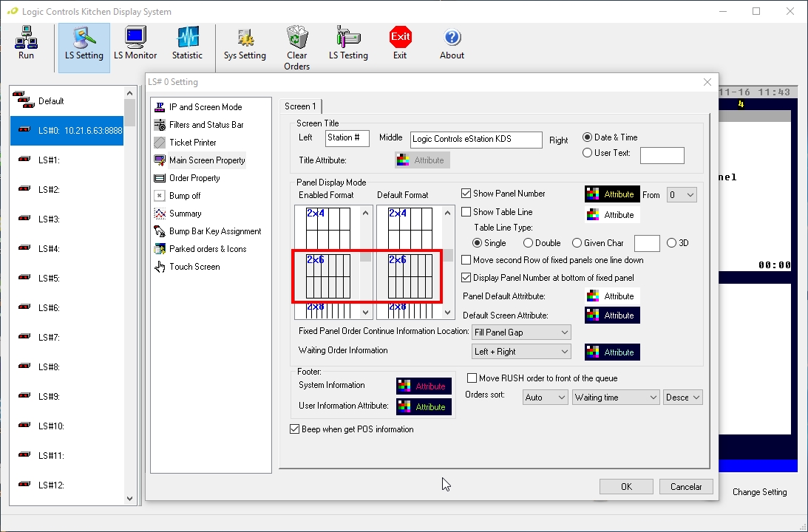Click the Middle title text field

(x=476, y=140)
